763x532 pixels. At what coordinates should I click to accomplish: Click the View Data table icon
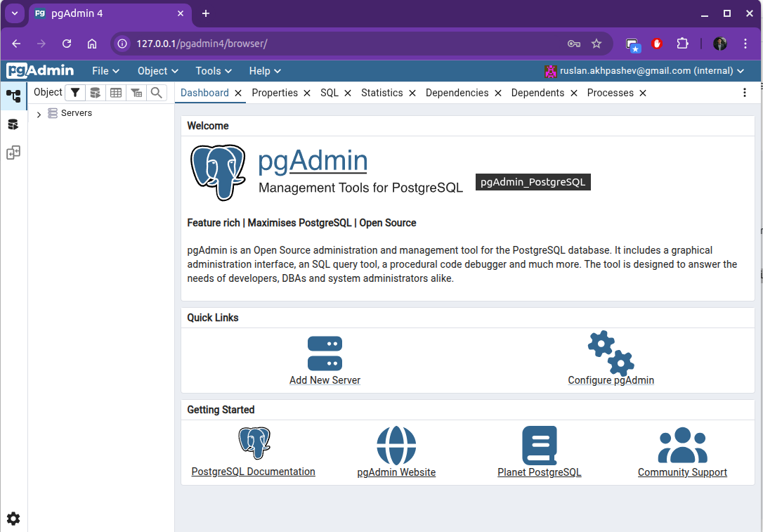(116, 93)
